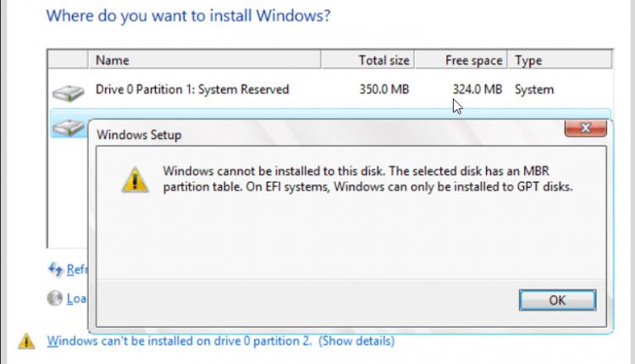635x364 pixels.
Task: Open the "Windows can't be installed" details link
Action: (x=220, y=341)
